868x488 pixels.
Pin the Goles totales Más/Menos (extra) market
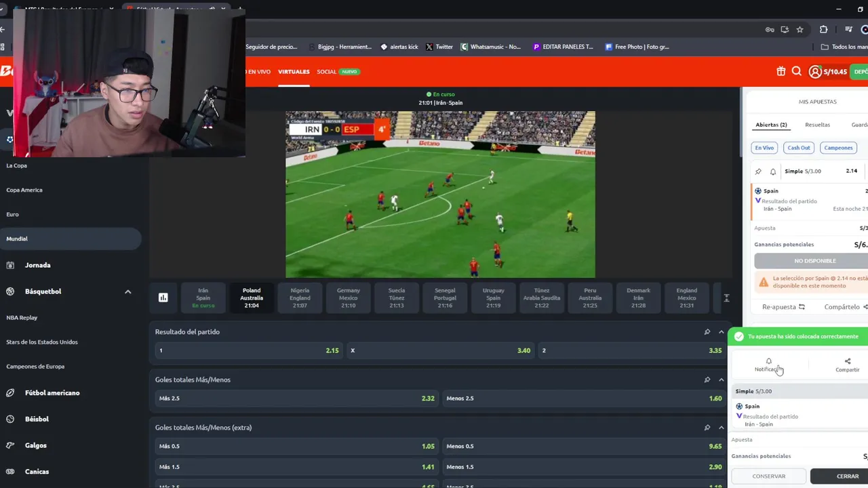707,428
